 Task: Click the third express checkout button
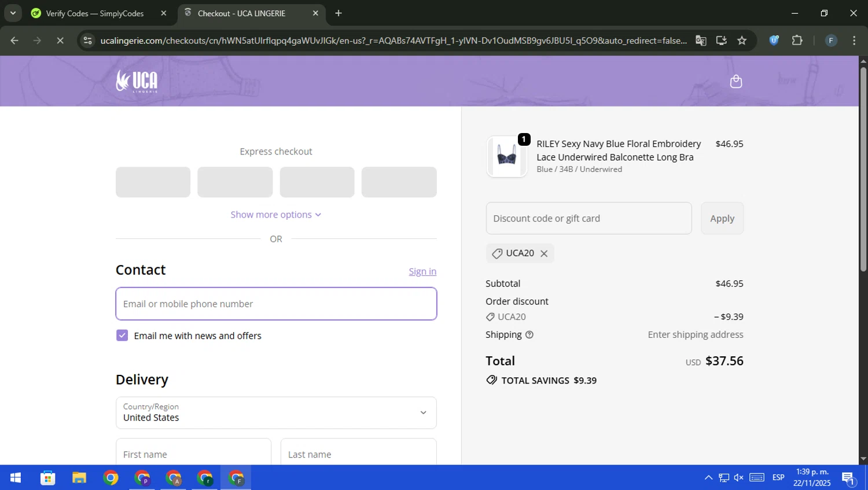pos(317,182)
